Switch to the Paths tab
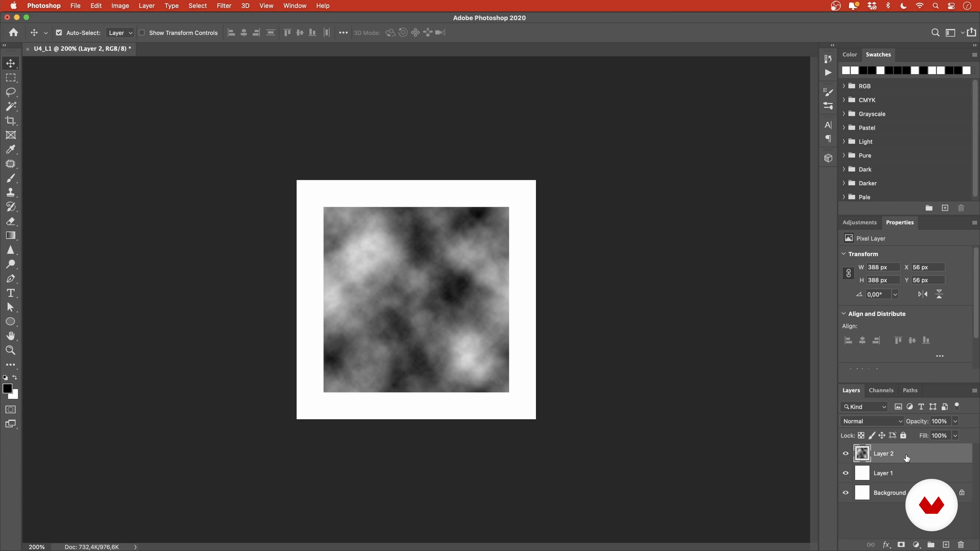980x551 pixels. (910, 391)
